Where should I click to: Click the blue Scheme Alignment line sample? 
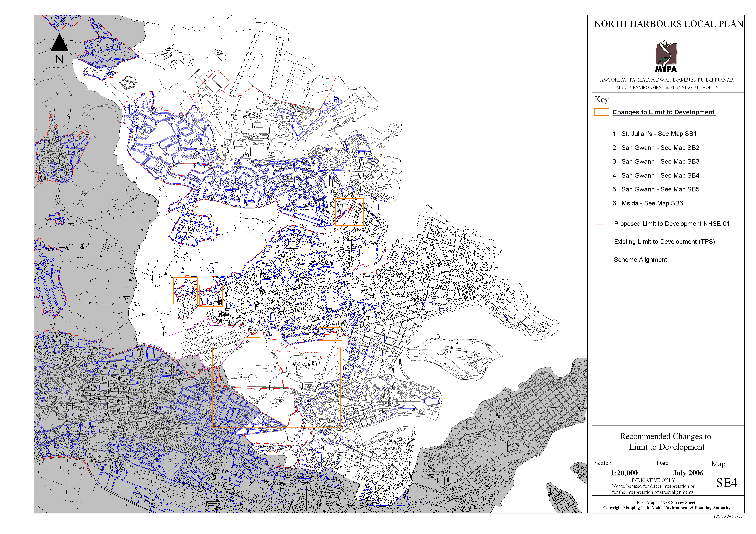(603, 260)
